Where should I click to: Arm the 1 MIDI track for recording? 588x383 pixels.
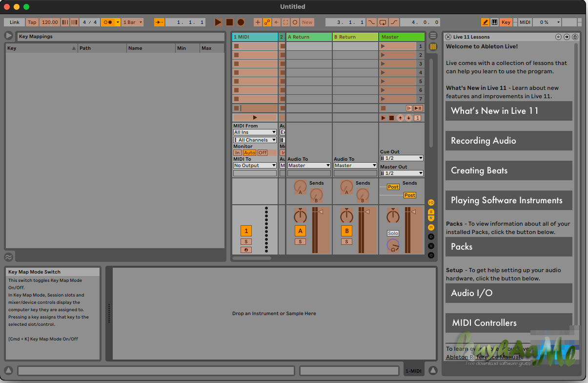(x=246, y=250)
